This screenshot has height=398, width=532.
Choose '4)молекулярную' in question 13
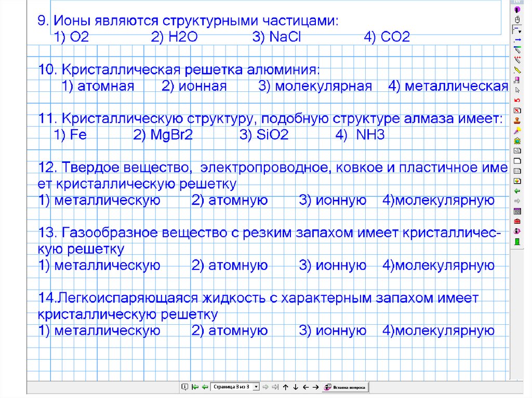tap(438, 266)
